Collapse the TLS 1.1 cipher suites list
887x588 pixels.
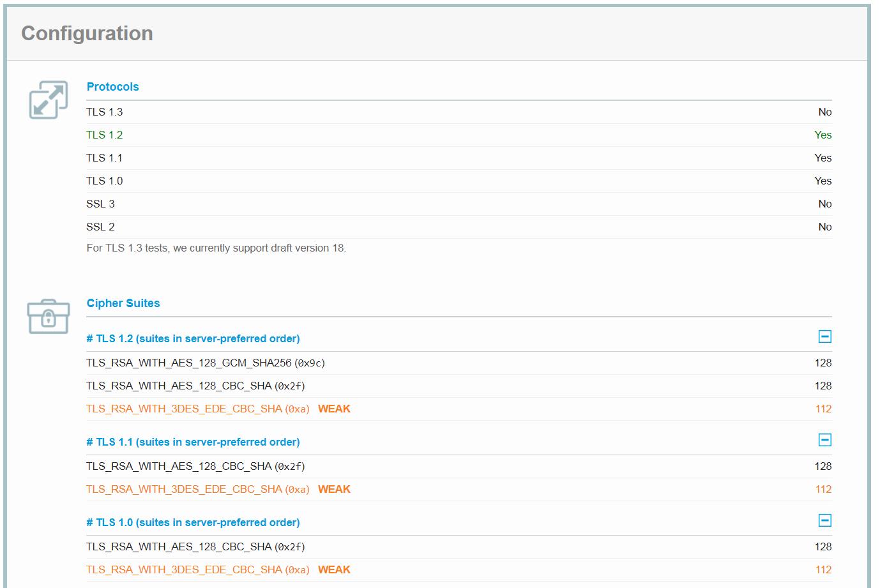824,440
